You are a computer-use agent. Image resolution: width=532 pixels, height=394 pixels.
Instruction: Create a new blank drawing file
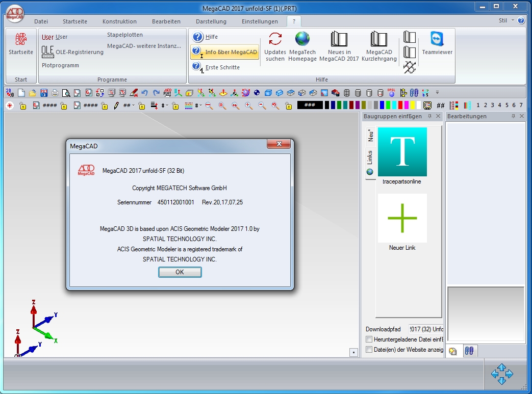click(21, 93)
